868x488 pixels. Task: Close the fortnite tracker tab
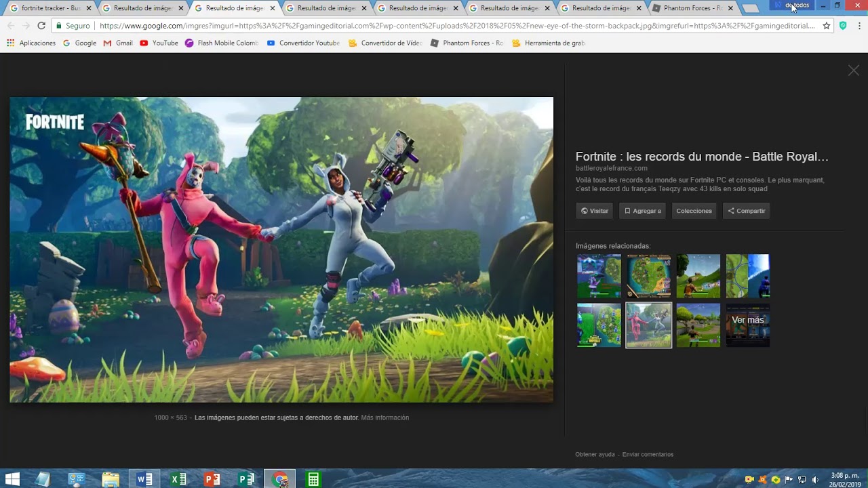pyautogui.click(x=88, y=8)
